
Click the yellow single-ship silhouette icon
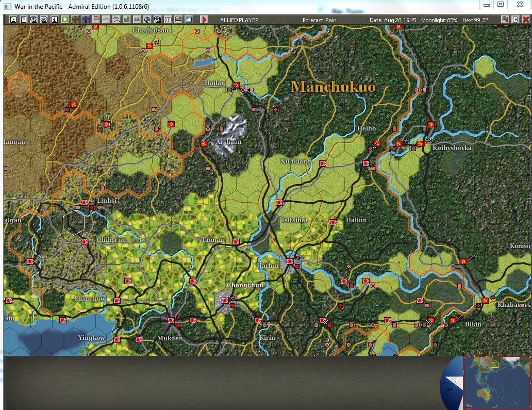coord(106,20)
